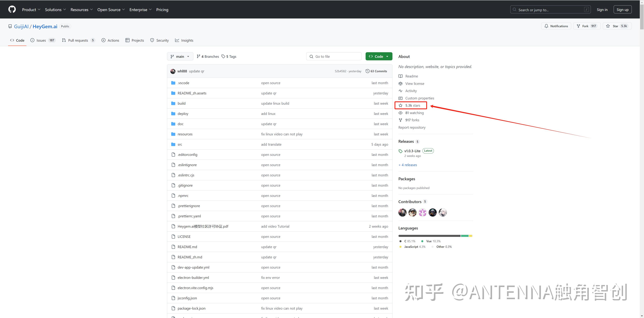Image resolution: width=644 pixels, height=318 pixels.
Task: Open the Pricing menu item
Action: click(162, 10)
